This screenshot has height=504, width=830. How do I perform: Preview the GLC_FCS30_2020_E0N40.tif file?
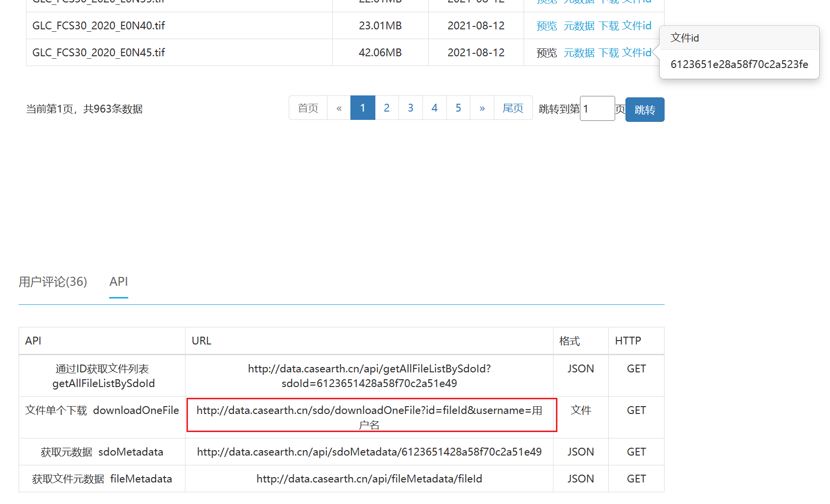[547, 25]
